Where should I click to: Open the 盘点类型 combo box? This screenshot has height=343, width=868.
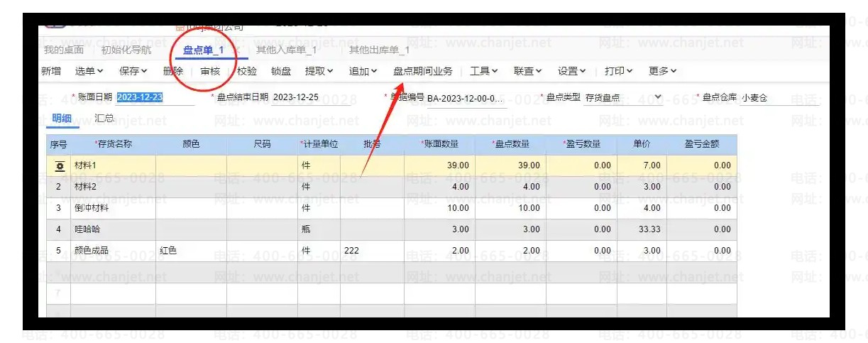(x=624, y=97)
